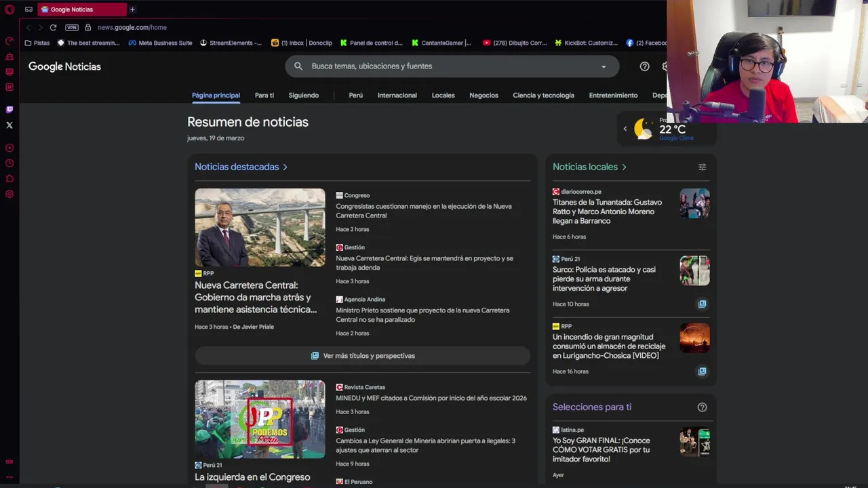Go forward with the forward arrow
This screenshot has width=868, height=488.
click(40, 27)
